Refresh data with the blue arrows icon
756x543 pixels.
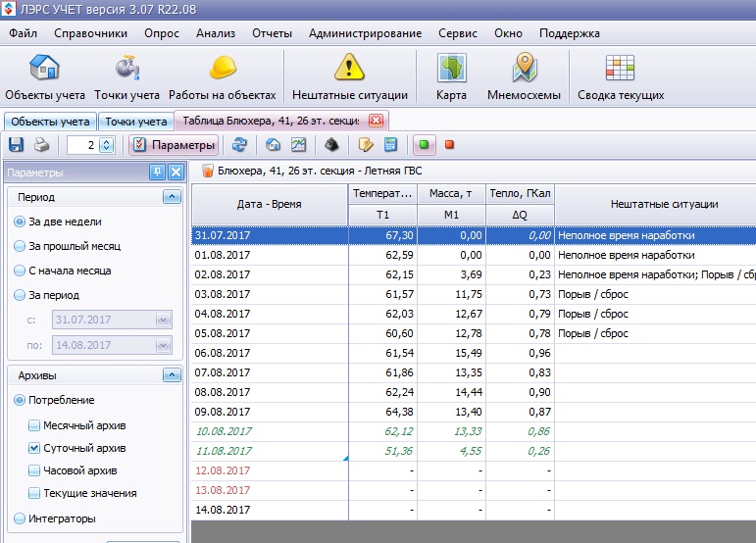point(239,144)
